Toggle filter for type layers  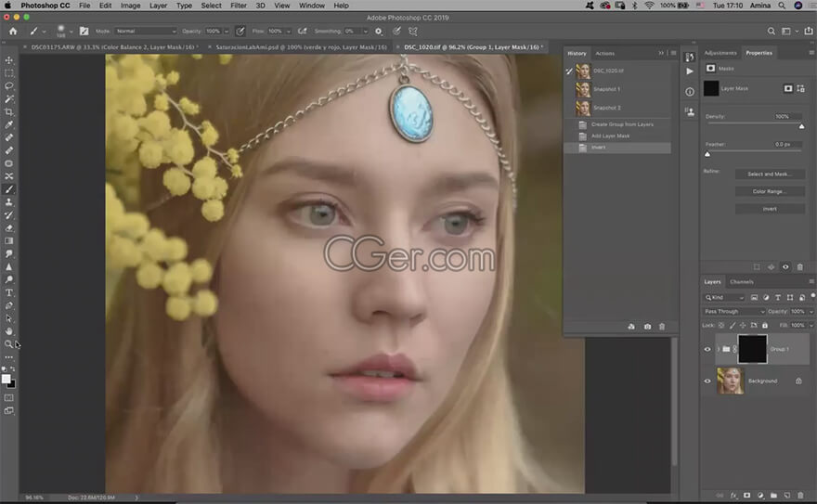pos(778,297)
